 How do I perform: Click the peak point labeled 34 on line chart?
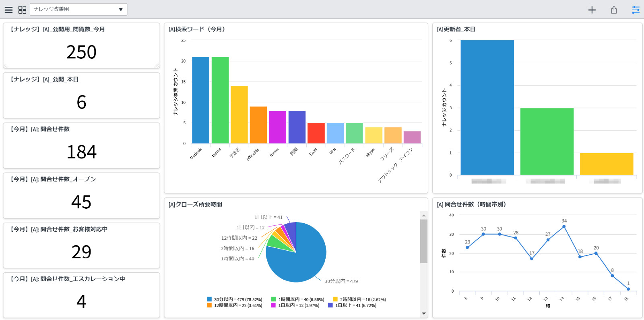564,226
